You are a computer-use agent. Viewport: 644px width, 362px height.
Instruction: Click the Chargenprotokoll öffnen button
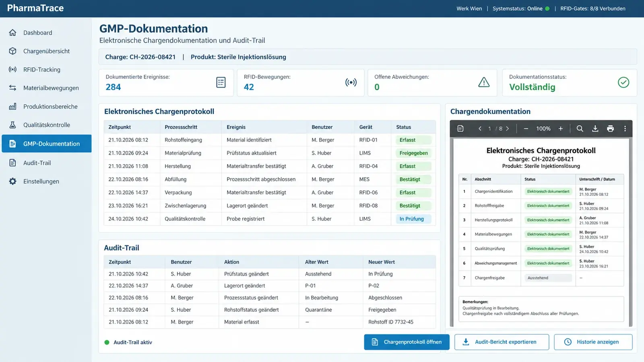(x=407, y=342)
